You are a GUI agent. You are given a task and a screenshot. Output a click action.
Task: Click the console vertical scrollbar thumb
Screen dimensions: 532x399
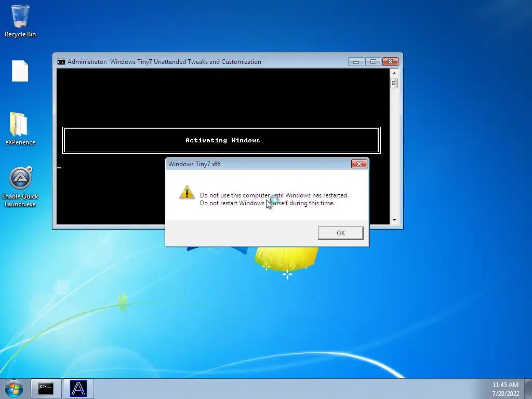(x=394, y=83)
